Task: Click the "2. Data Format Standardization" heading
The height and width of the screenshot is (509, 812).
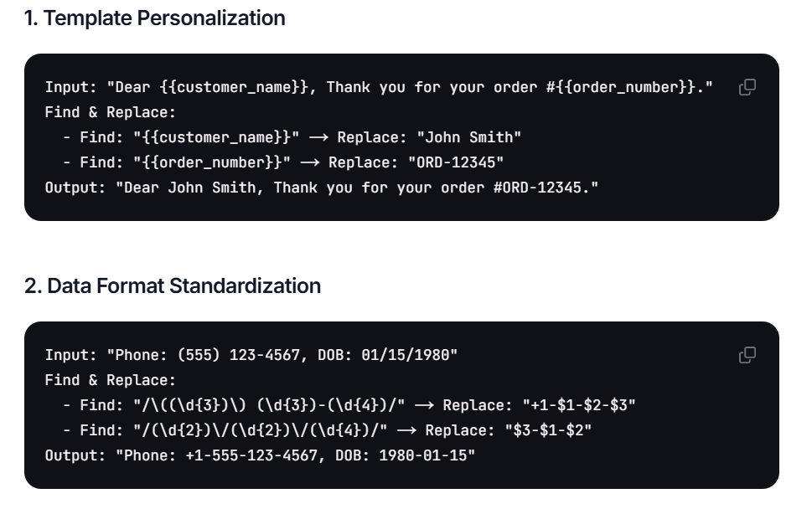Action: 173,285
